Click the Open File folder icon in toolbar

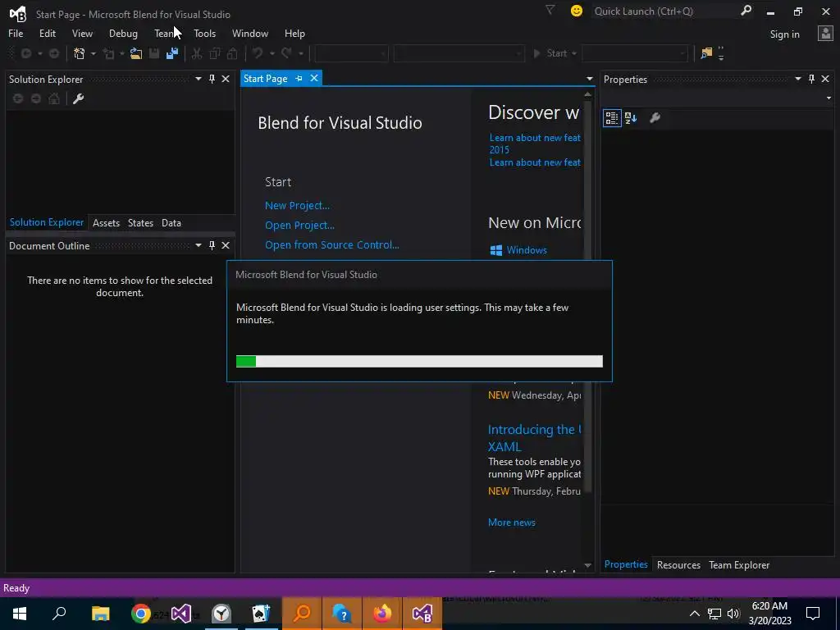[136, 53]
